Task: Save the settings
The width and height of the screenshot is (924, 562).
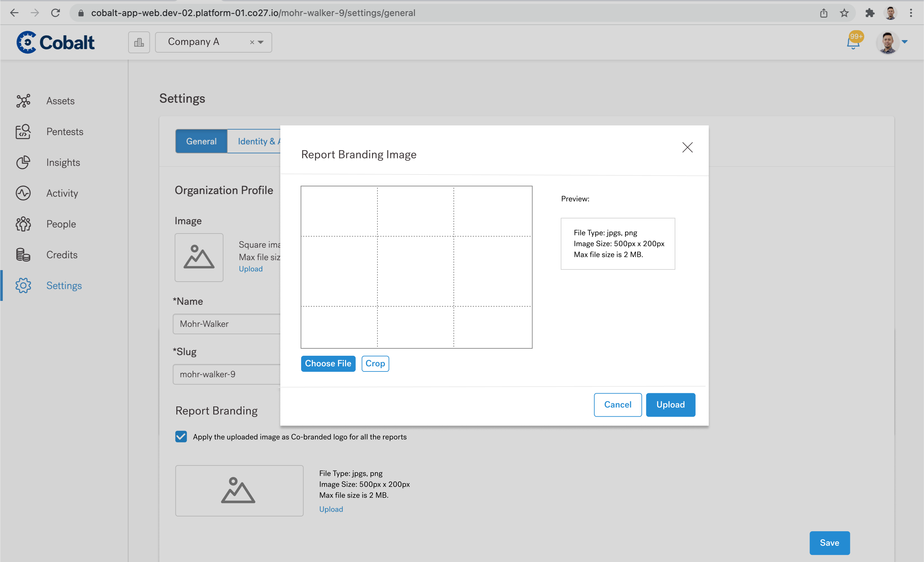Action: (829, 543)
